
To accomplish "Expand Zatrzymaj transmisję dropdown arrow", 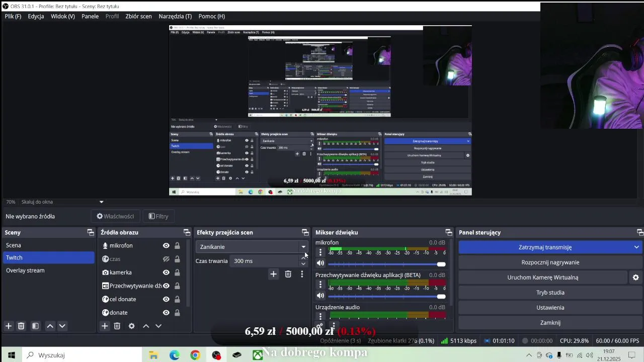I will coord(636,247).
